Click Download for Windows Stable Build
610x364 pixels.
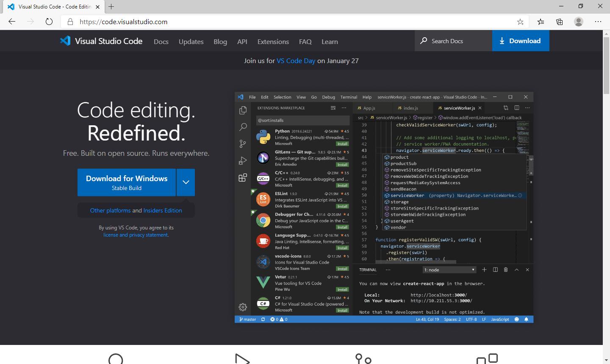coord(127,182)
